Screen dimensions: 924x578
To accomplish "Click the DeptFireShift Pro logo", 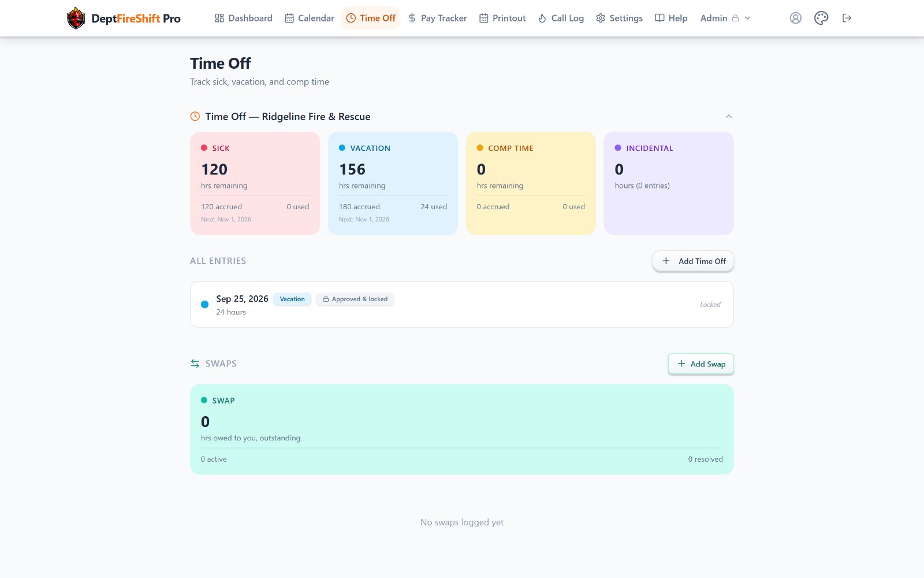I will 124,18.
